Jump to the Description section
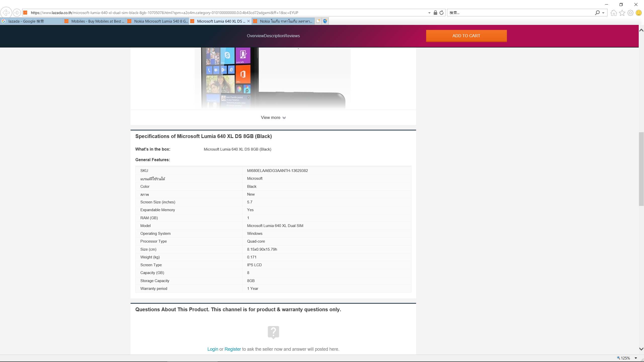Image resolution: width=644 pixels, height=362 pixels. click(x=274, y=36)
